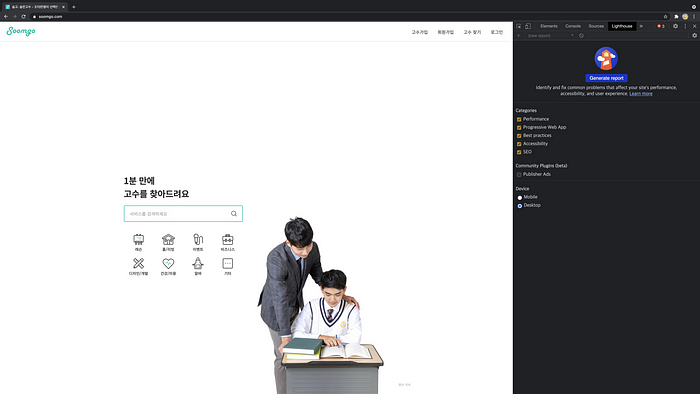Clear all Lighthouse reports icon
The width and height of the screenshot is (700, 394).
[x=581, y=36]
